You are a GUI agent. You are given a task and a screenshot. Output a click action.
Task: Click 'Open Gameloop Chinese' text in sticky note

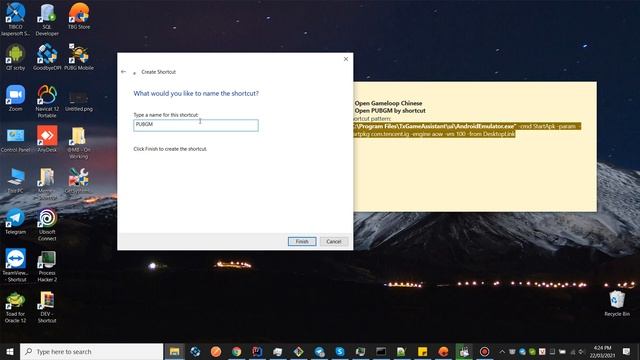388,103
